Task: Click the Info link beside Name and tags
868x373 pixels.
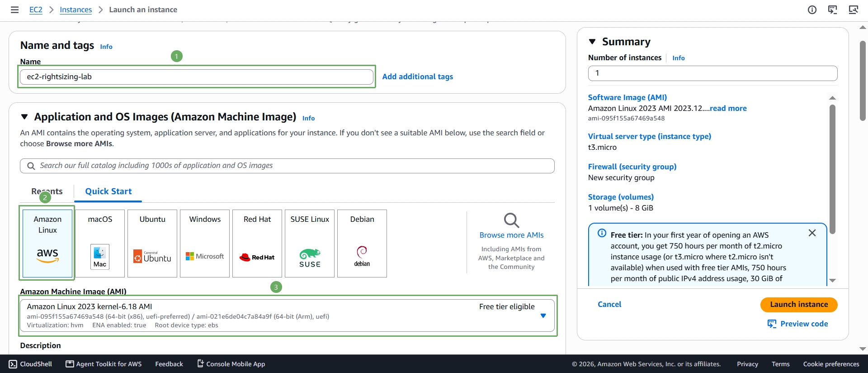Action: tap(106, 47)
